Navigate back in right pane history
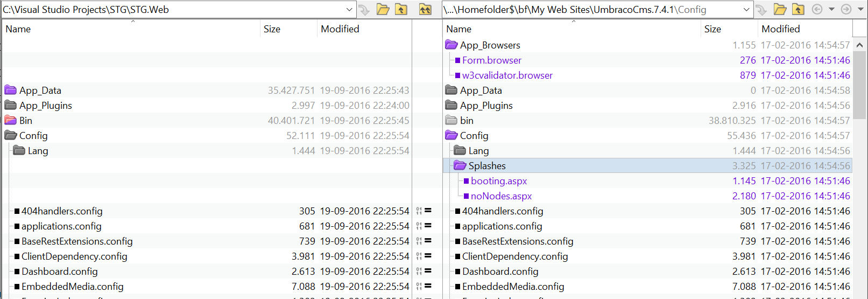 (817, 10)
